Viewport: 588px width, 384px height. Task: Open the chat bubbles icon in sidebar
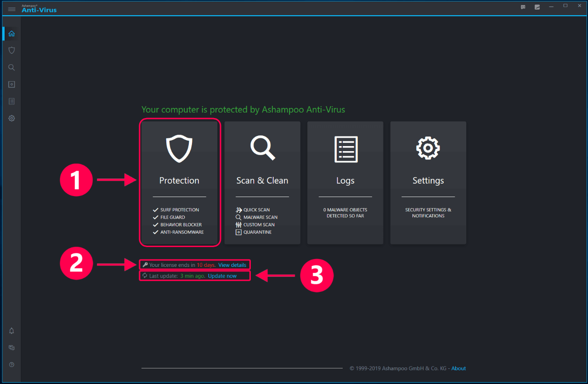[x=11, y=348]
